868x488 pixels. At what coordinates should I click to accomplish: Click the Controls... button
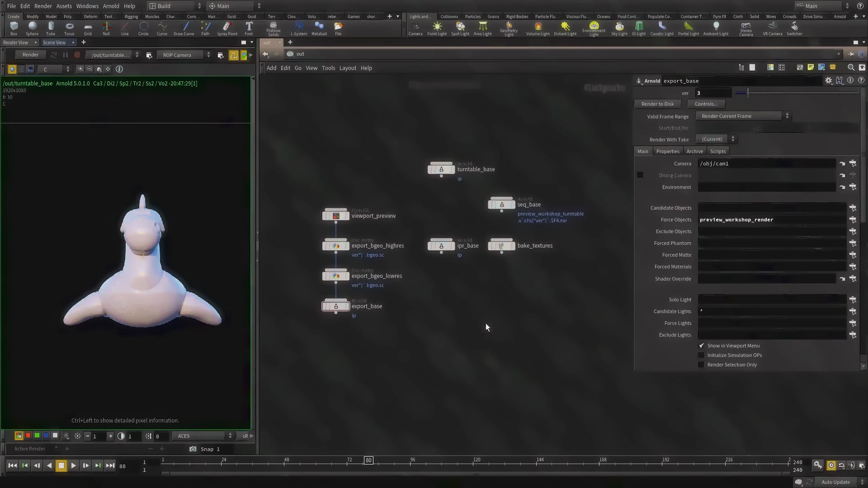[x=706, y=104]
